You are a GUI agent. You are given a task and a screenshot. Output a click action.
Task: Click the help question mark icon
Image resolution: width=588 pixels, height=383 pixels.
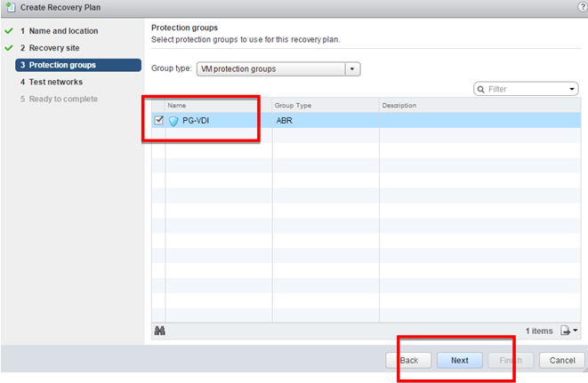tap(579, 7)
